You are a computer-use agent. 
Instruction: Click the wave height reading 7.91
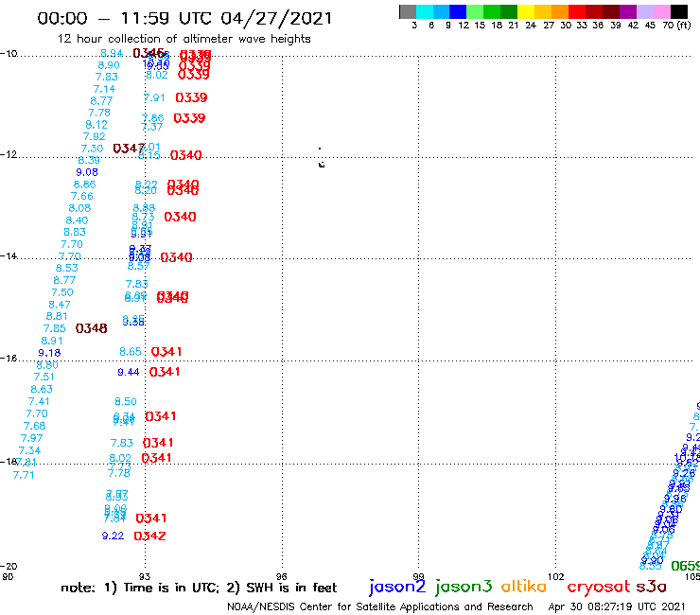click(x=154, y=97)
